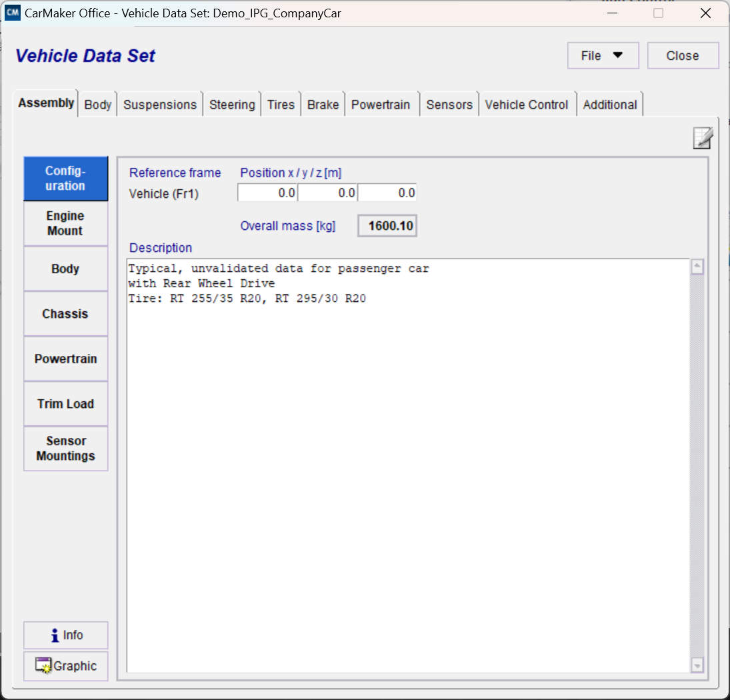Click the 'Position x / y / z [m]' label

click(x=291, y=173)
